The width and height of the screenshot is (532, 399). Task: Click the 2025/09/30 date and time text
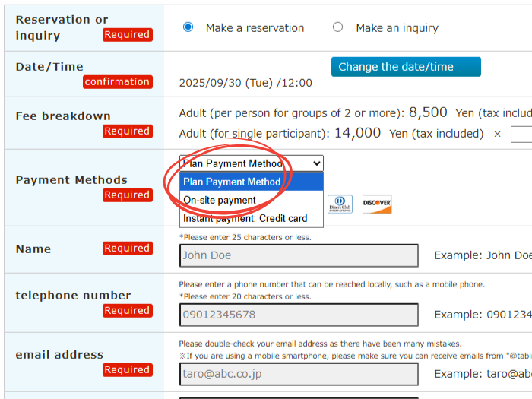[245, 83]
